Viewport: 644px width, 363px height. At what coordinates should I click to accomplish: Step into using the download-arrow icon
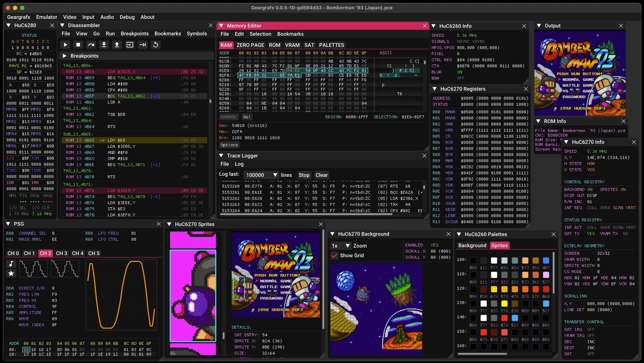tap(104, 45)
